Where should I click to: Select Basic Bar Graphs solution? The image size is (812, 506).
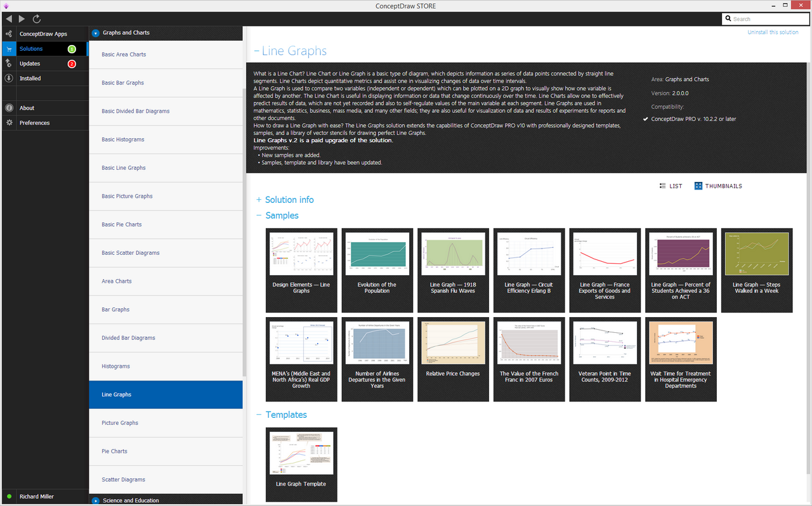[166, 82]
